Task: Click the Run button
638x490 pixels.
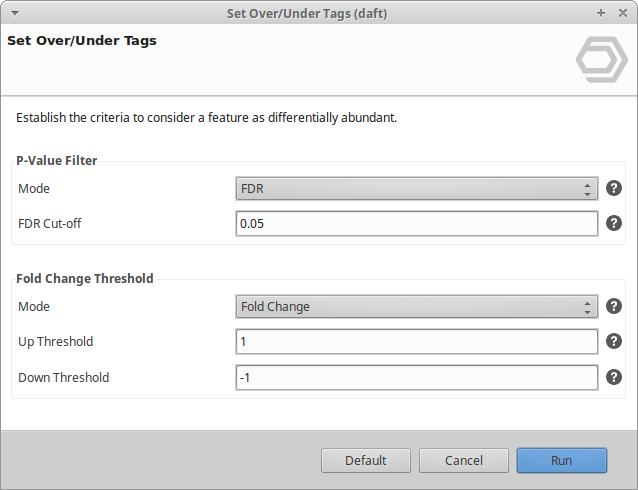Action: click(561, 460)
